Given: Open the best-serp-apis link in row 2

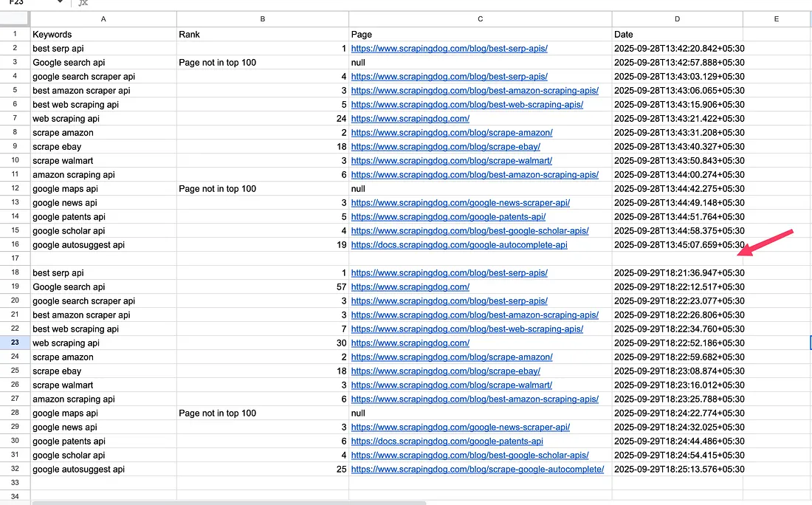Looking at the screenshot, I should [x=449, y=49].
